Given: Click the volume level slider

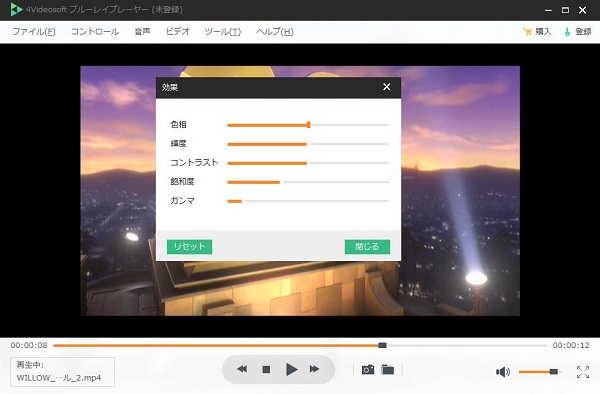Looking at the screenshot, I should click(540, 371).
